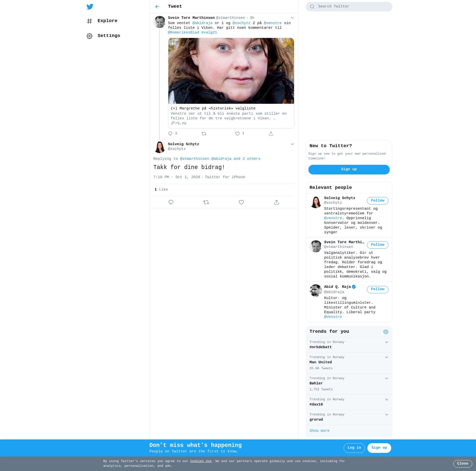476x471 pixels.
Task: Click Sign up in New to Twitter panel
Action: coord(349,169)
